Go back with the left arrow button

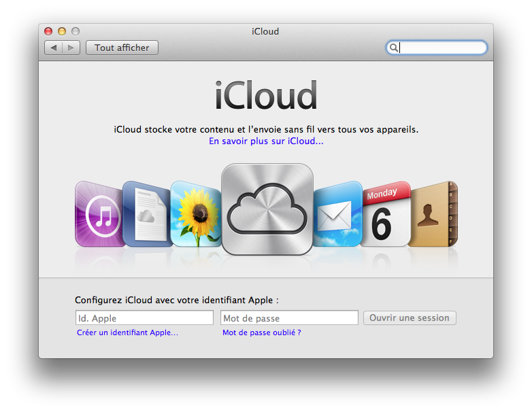click(x=53, y=48)
